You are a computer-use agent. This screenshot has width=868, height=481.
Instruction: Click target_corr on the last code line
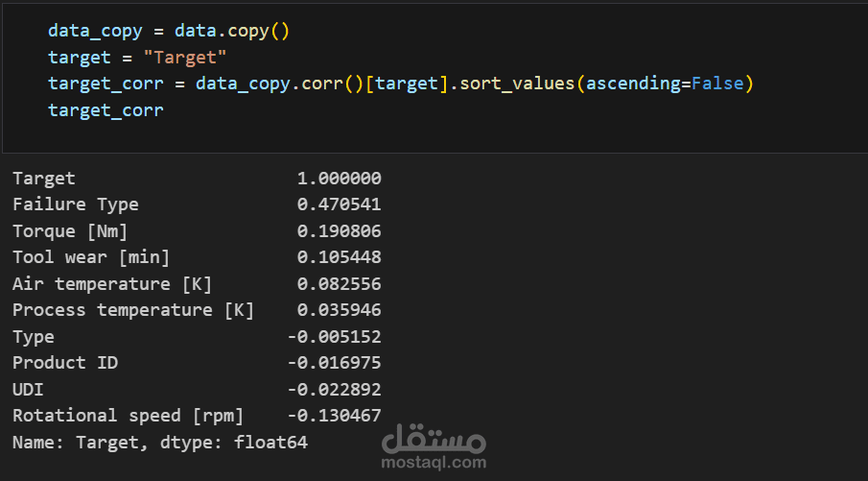[106, 109]
